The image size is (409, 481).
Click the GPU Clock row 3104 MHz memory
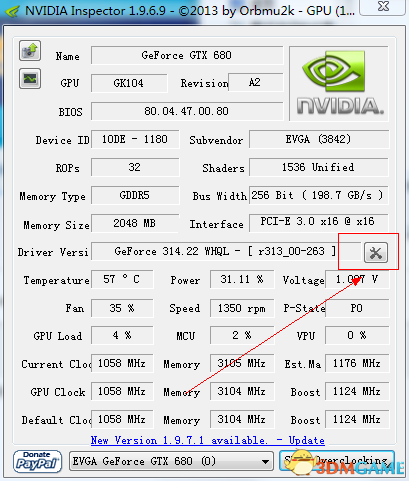point(242,391)
